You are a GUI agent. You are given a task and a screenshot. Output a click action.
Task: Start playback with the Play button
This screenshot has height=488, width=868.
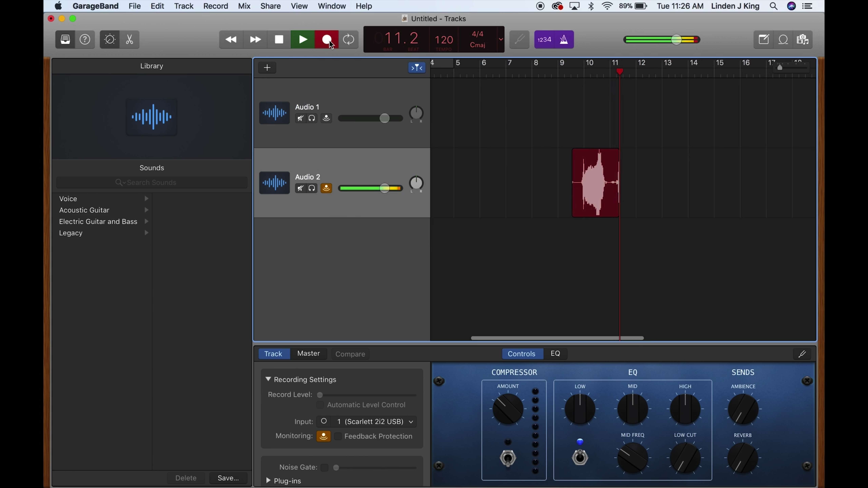click(303, 40)
